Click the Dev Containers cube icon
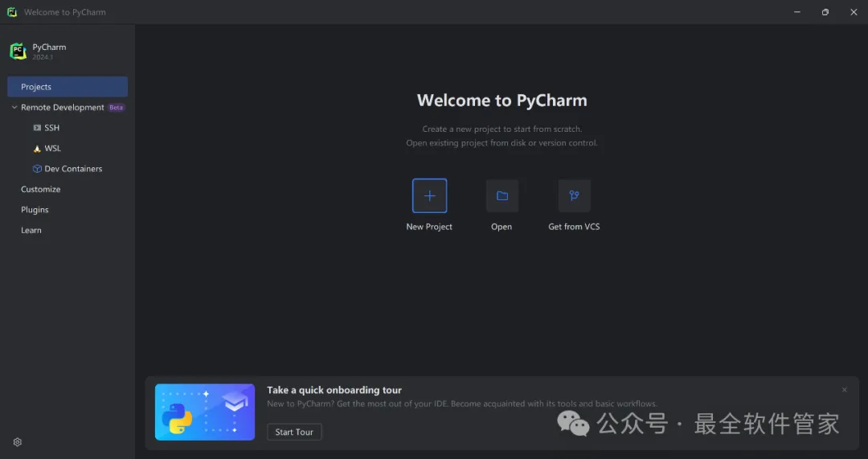Viewport: 868px width, 459px height. pos(37,169)
